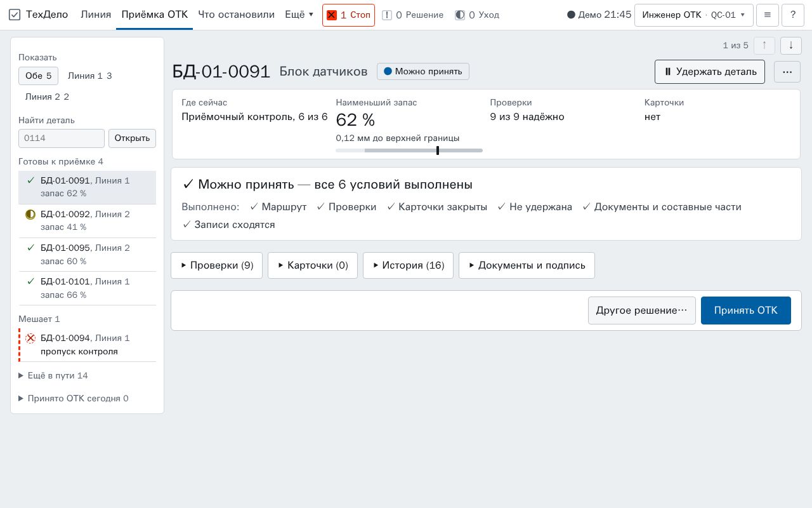The height and width of the screenshot is (508, 812).
Task: Open the three-dots more actions button
Action: coord(787,72)
